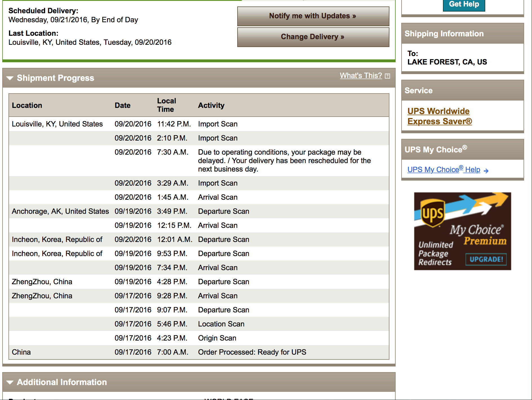Open the UPS Worldwide Express Saver link

(439, 116)
